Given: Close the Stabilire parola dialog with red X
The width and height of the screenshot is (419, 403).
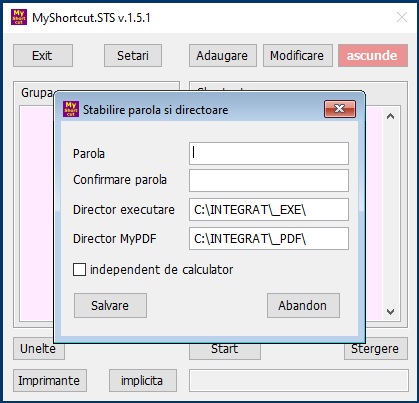Looking at the screenshot, I should pos(340,109).
